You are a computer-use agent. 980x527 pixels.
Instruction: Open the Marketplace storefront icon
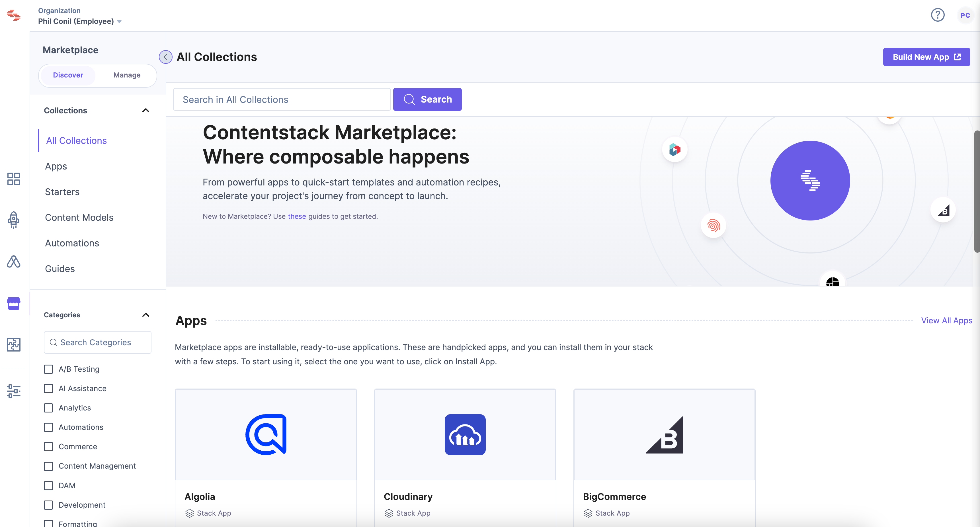14,303
